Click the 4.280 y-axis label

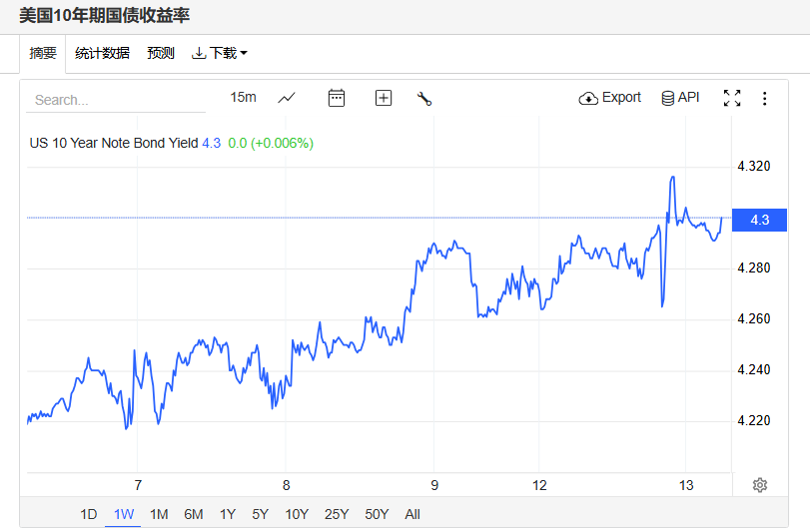(754, 267)
